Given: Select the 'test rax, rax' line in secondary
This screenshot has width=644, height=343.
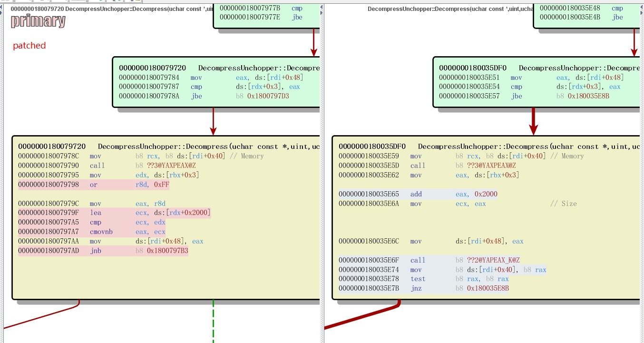Looking at the screenshot, I should tap(424, 279).
